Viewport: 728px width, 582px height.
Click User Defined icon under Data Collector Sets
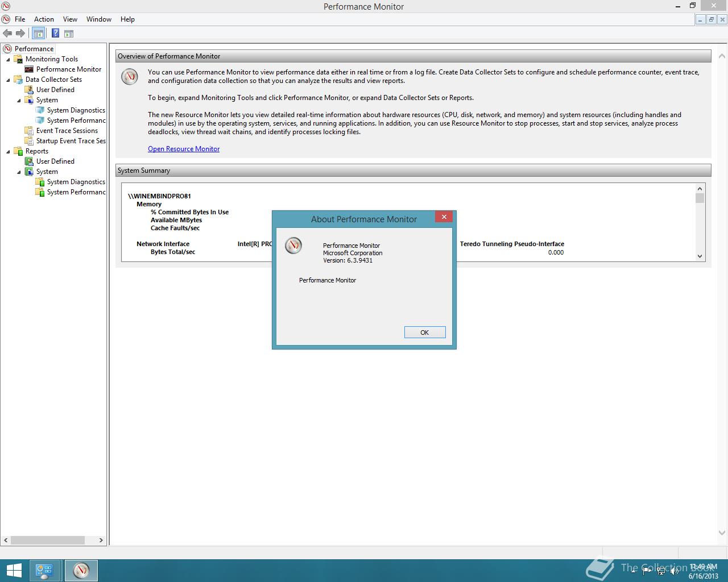coord(29,90)
